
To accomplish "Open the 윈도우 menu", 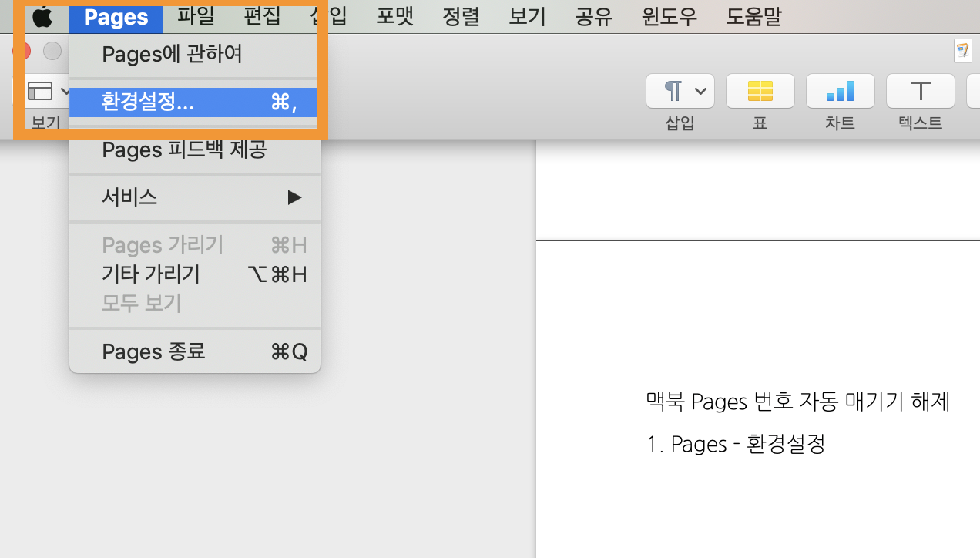I will [x=667, y=16].
